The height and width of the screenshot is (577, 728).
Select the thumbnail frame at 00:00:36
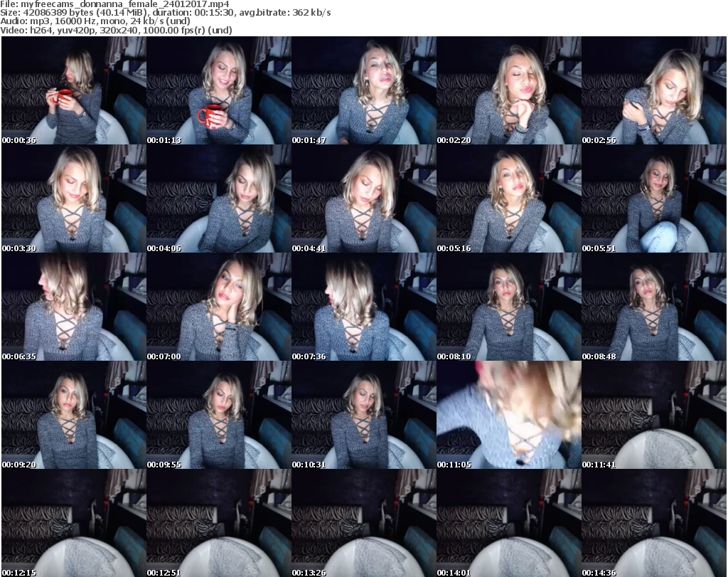coord(74,90)
